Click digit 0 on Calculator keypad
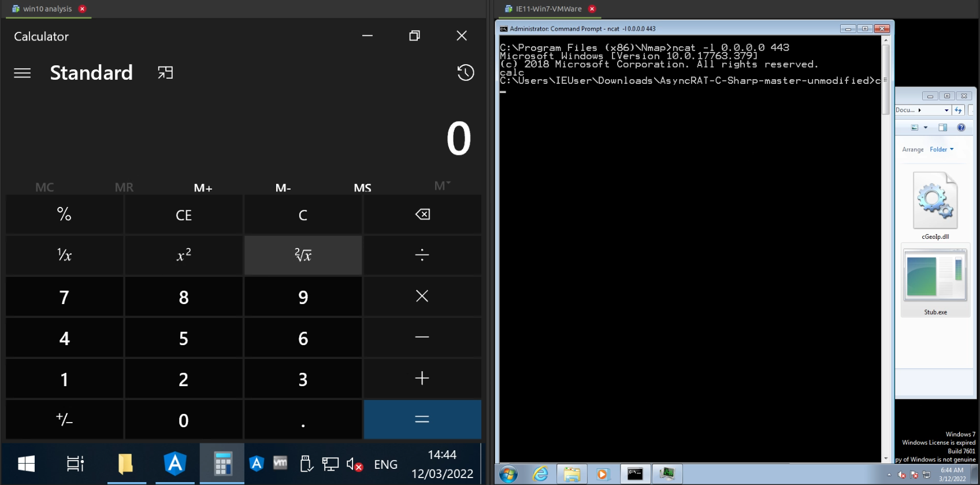The height and width of the screenshot is (485, 980). coord(184,420)
